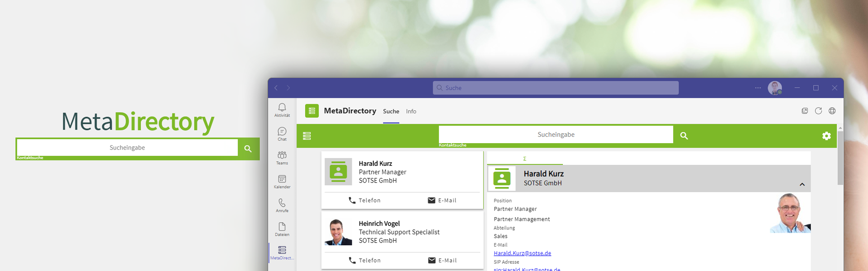868x271 pixels.
Task: Click Harald Kurz portrait photo in details
Action: click(790, 213)
